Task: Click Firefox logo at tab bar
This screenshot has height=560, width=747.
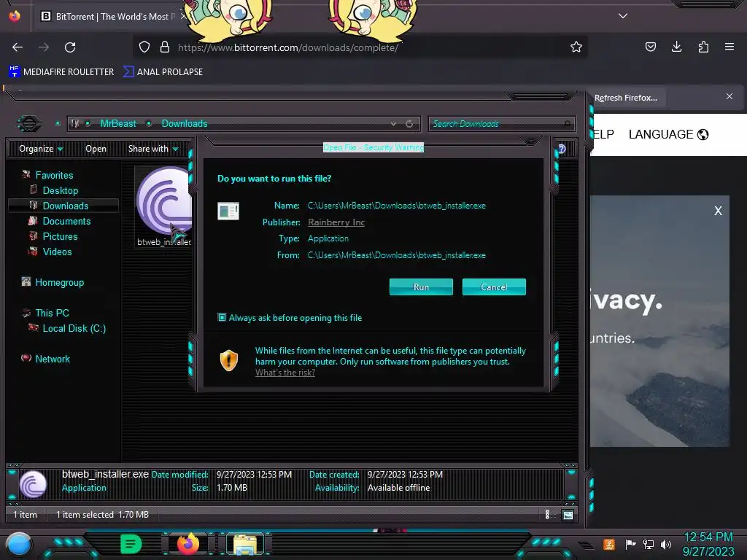Action: click(x=15, y=16)
